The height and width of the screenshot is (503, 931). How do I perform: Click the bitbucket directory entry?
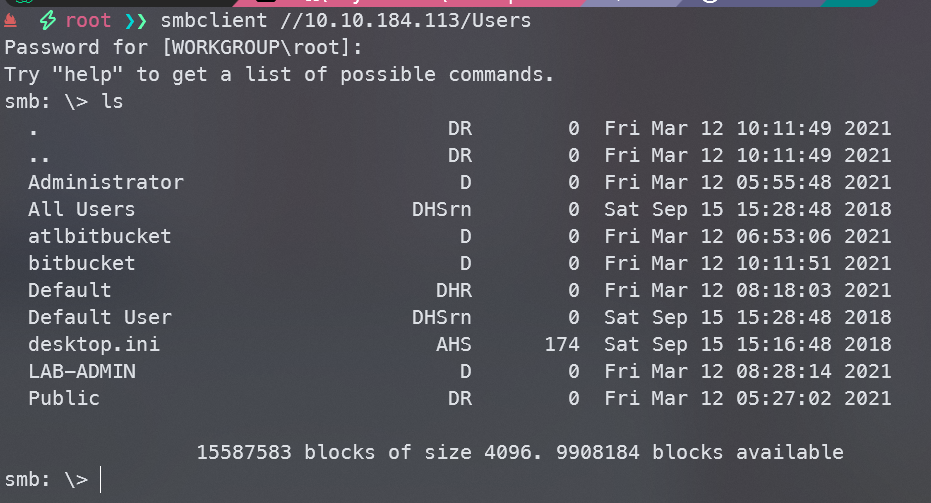[x=81, y=263]
